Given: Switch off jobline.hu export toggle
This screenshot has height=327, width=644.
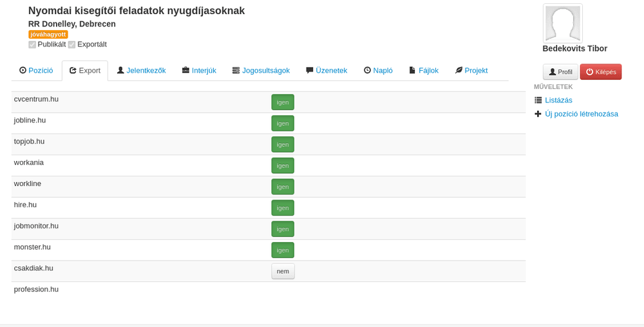Looking at the screenshot, I should pos(283,124).
